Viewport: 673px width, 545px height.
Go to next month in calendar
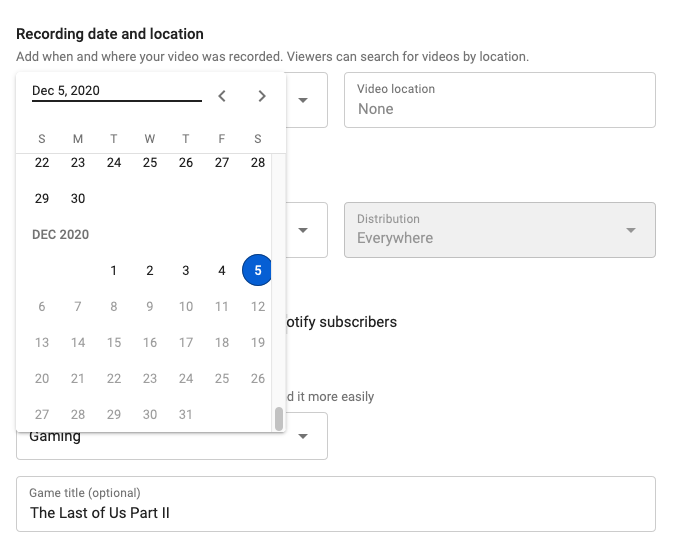262,96
